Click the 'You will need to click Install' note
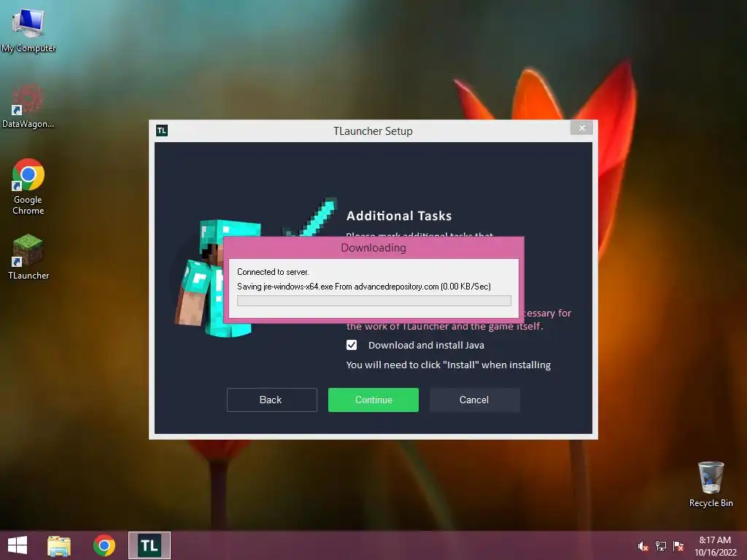 click(x=449, y=365)
